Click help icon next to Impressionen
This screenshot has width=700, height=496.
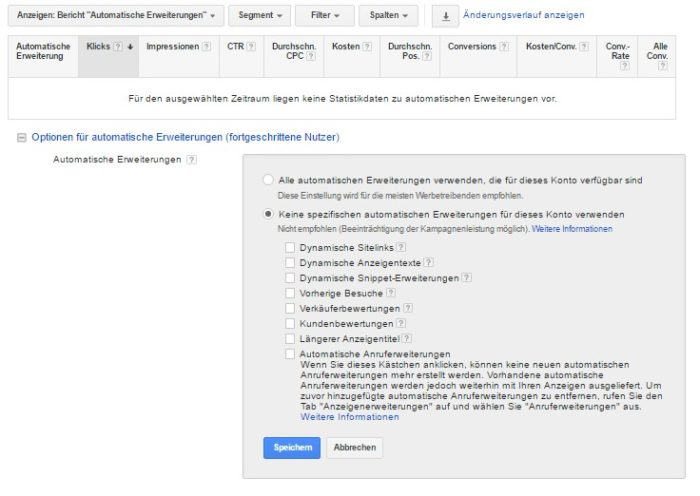click(x=207, y=47)
